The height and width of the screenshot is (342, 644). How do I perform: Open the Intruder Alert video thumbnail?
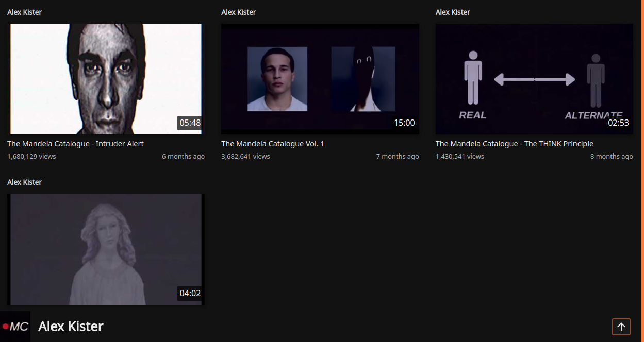(x=106, y=79)
